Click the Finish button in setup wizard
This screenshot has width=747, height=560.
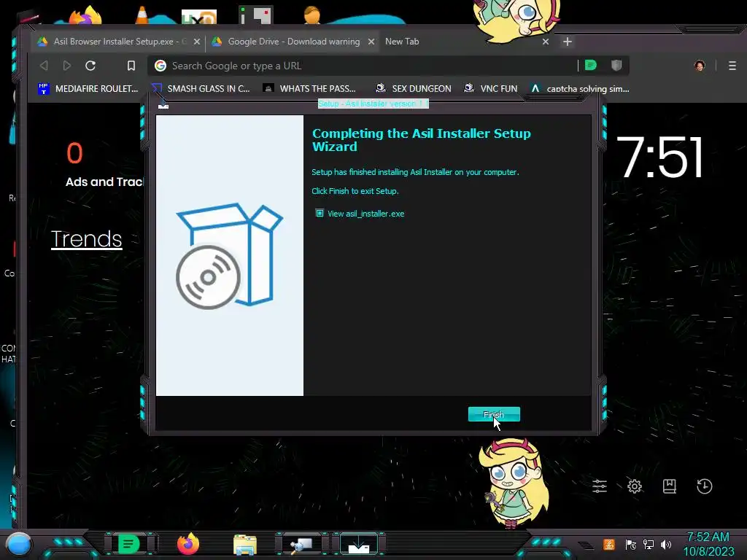[x=494, y=414]
